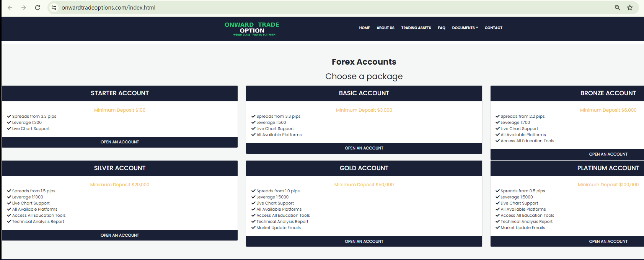
Task: Click the 'Choose a package' subheading
Action: (x=364, y=76)
